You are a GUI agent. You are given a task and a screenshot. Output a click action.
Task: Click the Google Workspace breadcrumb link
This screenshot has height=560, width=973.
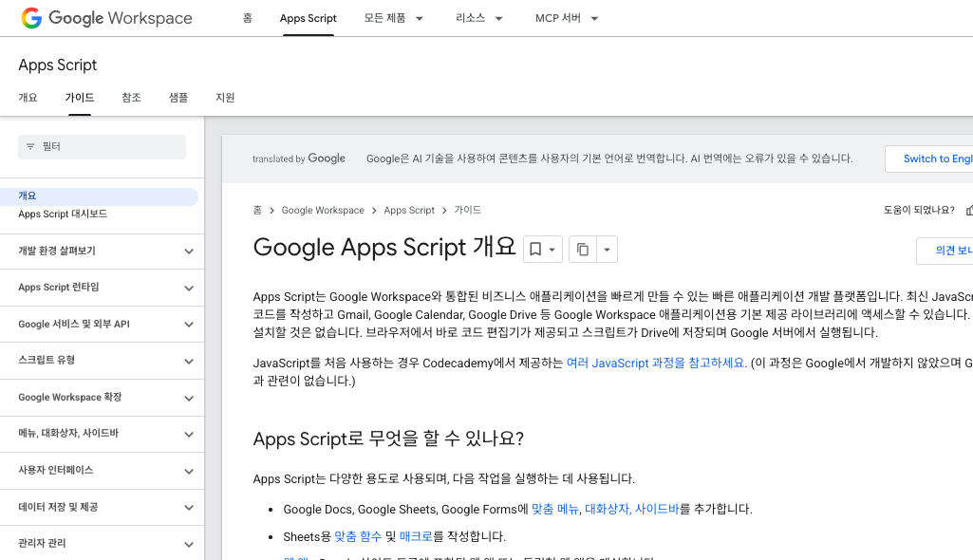pos(323,210)
